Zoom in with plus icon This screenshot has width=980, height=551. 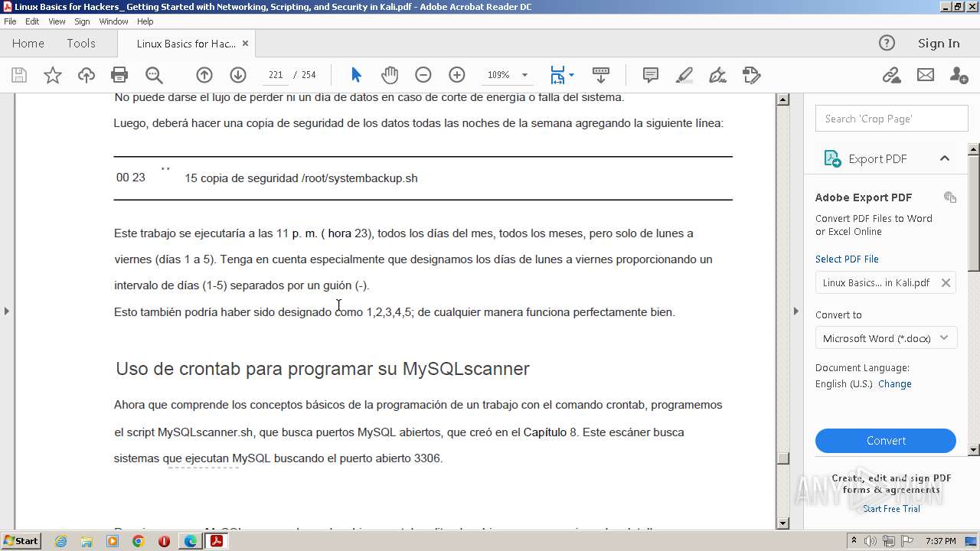[x=457, y=75]
